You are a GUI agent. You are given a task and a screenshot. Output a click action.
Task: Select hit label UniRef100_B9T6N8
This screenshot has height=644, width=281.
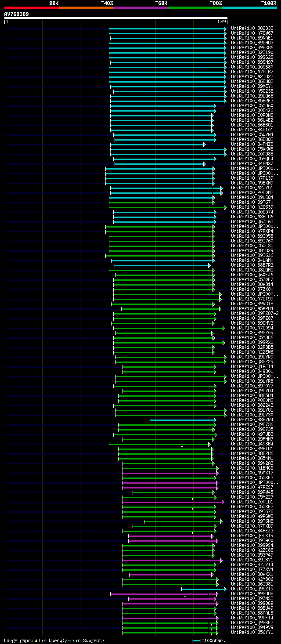click(252, 521)
